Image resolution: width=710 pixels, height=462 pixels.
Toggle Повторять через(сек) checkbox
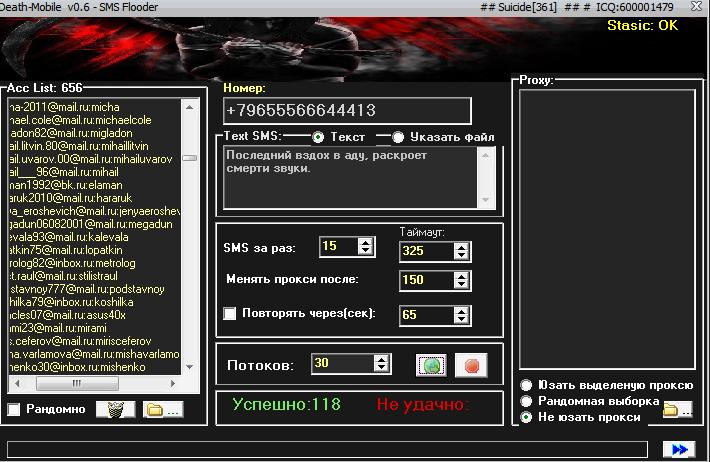pyautogui.click(x=230, y=313)
